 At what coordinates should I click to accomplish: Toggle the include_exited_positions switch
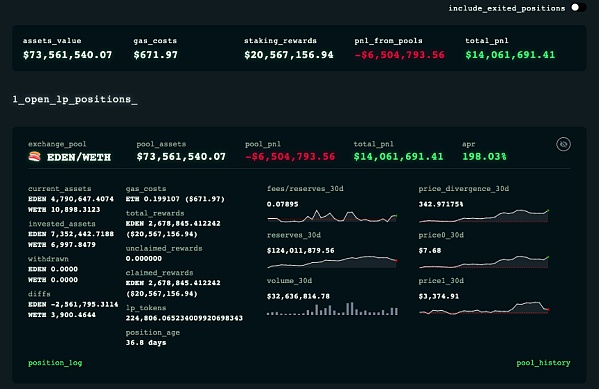(x=579, y=8)
